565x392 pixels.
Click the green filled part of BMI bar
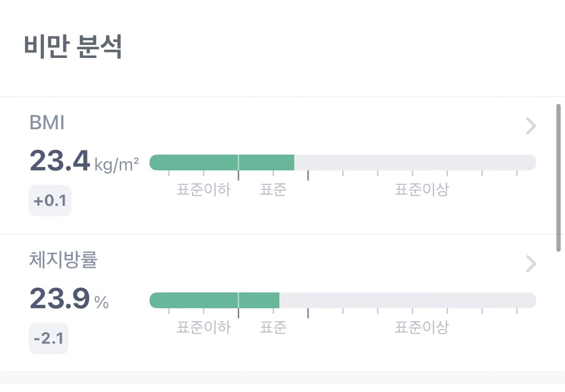(x=221, y=163)
